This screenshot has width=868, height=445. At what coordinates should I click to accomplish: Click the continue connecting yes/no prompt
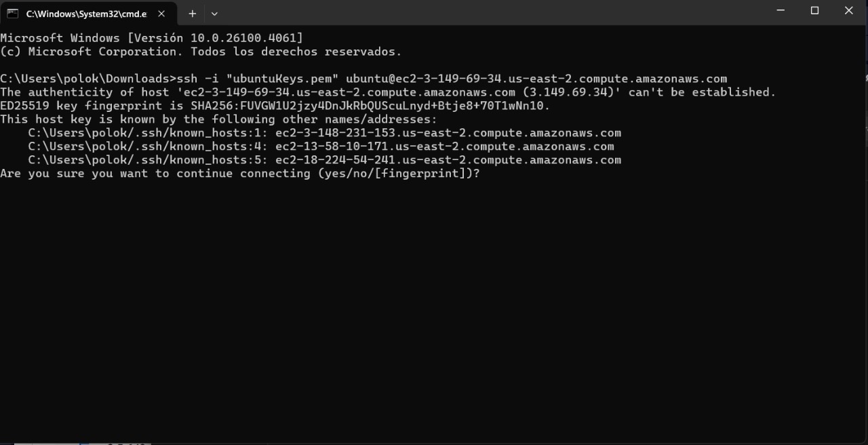(240, 174)
